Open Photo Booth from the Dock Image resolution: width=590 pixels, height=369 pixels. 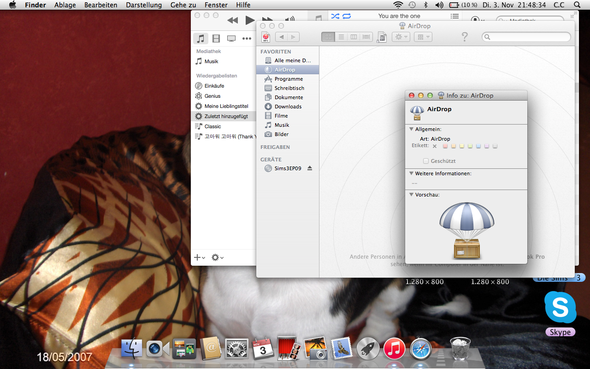289,349
